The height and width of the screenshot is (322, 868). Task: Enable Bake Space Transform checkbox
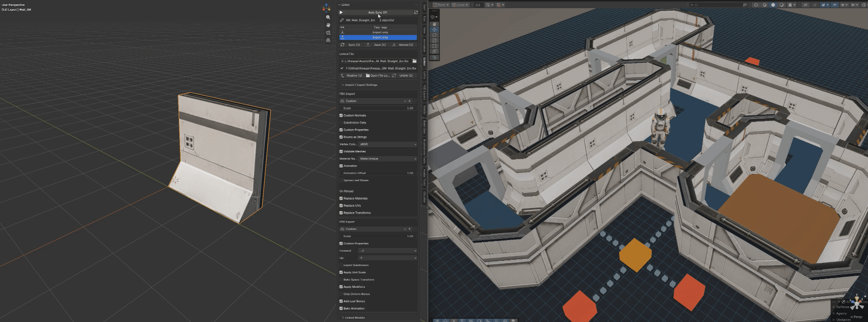(x=341, y=280)
